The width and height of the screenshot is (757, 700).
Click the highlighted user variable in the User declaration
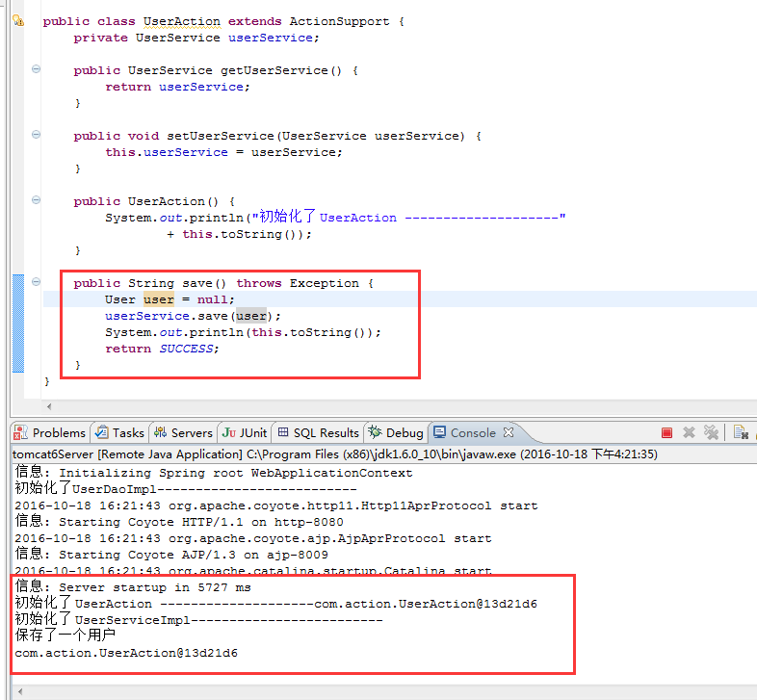pyautogui.click(x=158, y=299)
